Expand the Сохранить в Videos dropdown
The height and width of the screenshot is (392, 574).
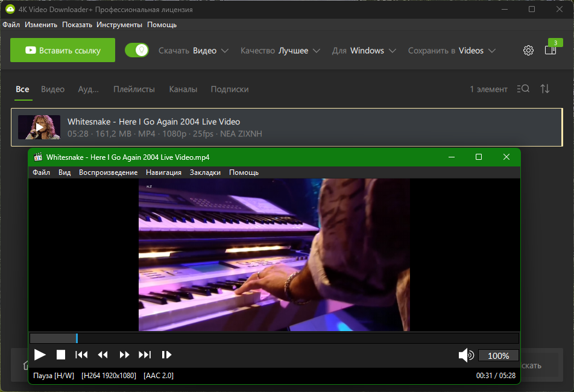point(452,51)
